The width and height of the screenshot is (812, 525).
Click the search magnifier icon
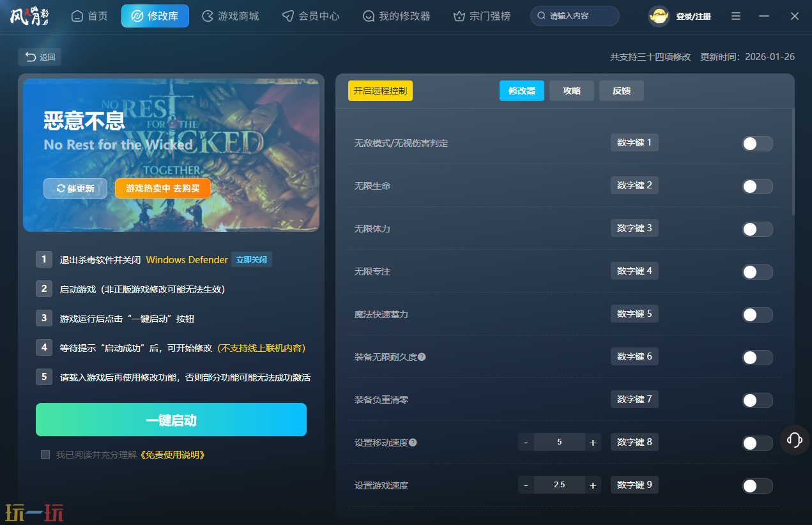(x=542, y=16)
